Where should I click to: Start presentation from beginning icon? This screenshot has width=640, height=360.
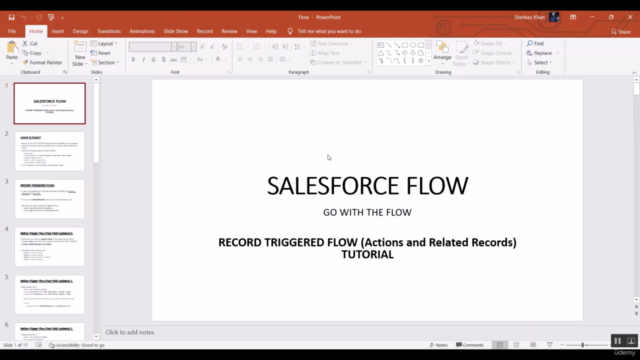click(51, 17)
